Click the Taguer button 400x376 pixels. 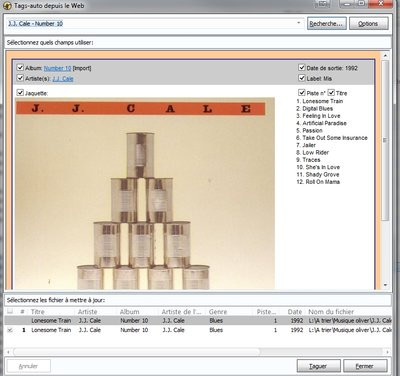coord(318,366)
